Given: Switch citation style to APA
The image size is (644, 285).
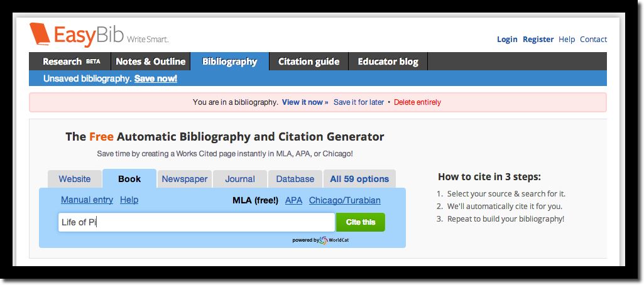Looking at the screenshot, I should pos(293,200).
